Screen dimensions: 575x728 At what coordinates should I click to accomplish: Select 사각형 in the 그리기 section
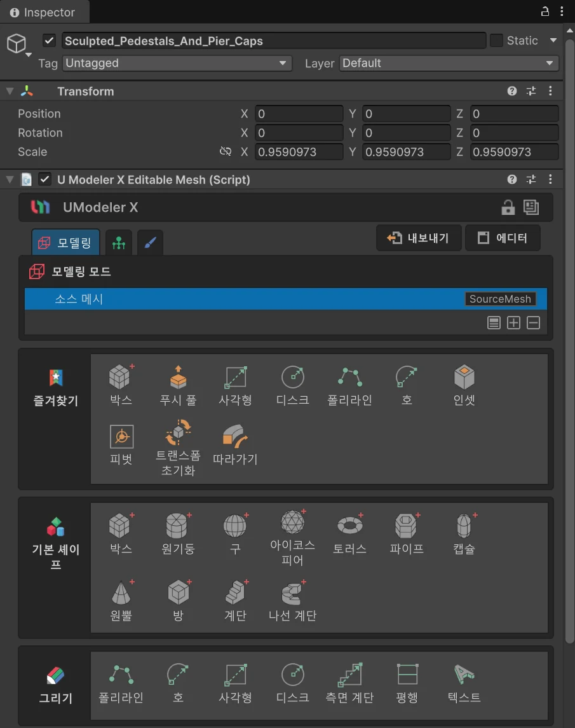click(x=235, y=683)
